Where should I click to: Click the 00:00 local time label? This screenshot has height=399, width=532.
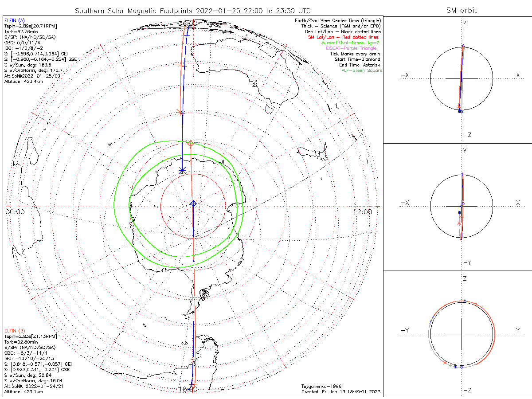coord(15,212)
